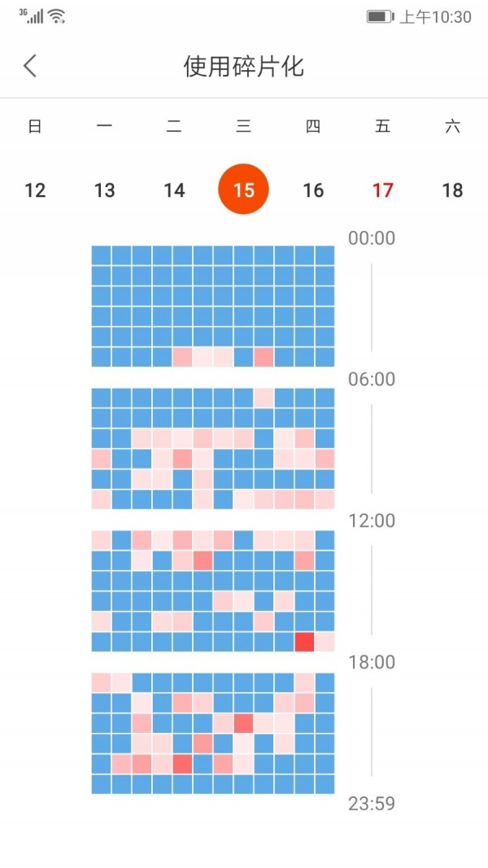Select the highlighted date 15
Viewport: 488px width, 868px height.
pyautogui.click(x=244, y=188)
